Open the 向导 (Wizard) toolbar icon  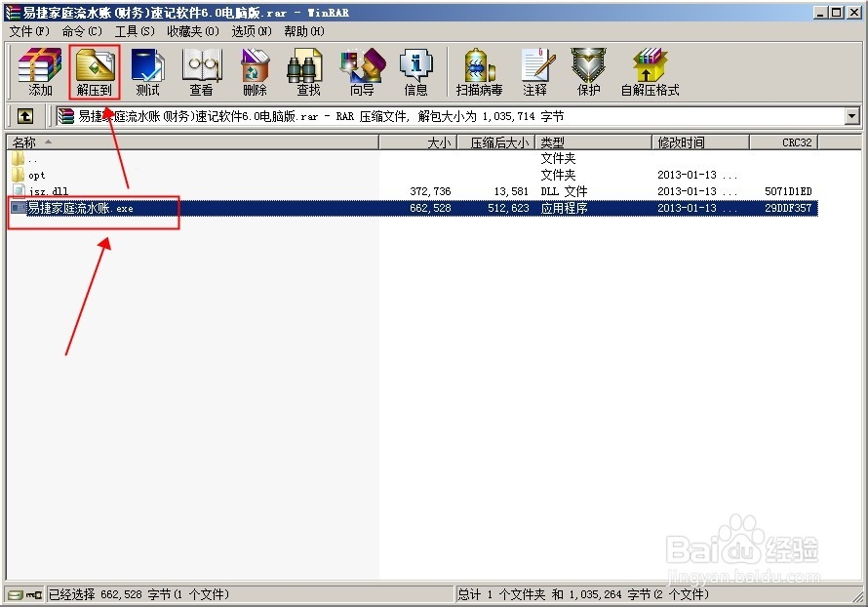click(x=362, y=72)
